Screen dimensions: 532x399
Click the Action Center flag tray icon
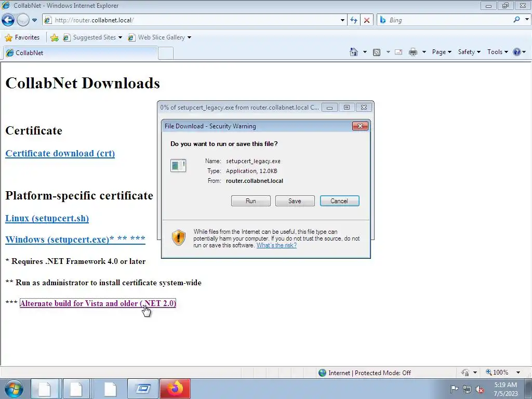point(454,389)
